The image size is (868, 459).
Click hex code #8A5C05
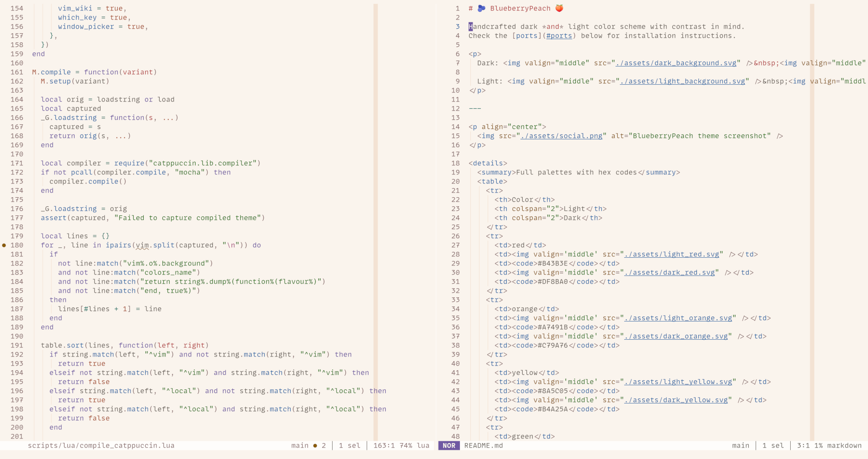tap(553, 391)
